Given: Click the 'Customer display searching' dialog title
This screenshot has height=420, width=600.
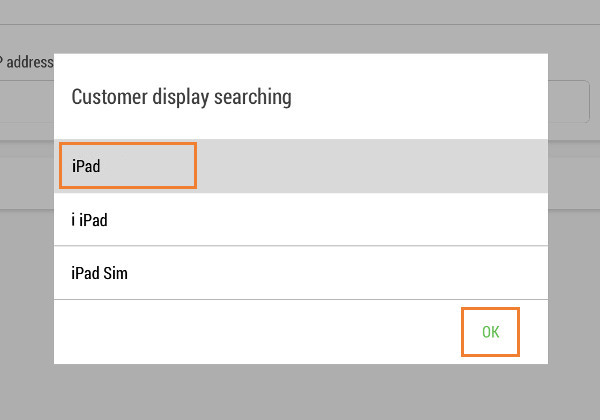Looking at the screenshot, I should coord(181,97).
